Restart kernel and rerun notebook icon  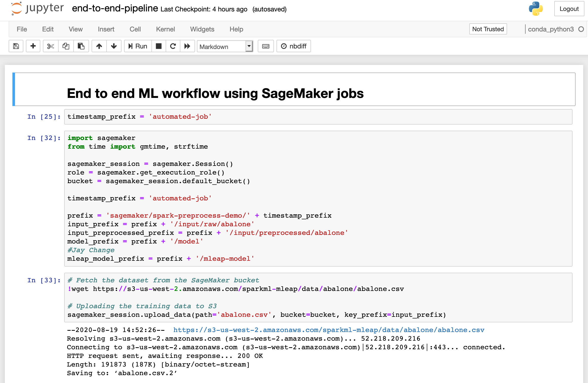coord(187,46)
